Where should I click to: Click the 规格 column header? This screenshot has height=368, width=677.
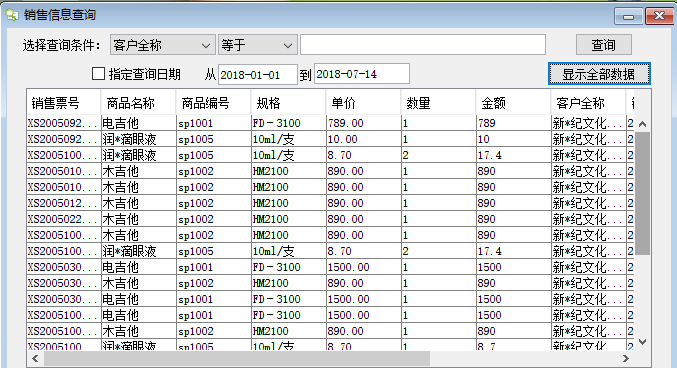click(288, 103)
